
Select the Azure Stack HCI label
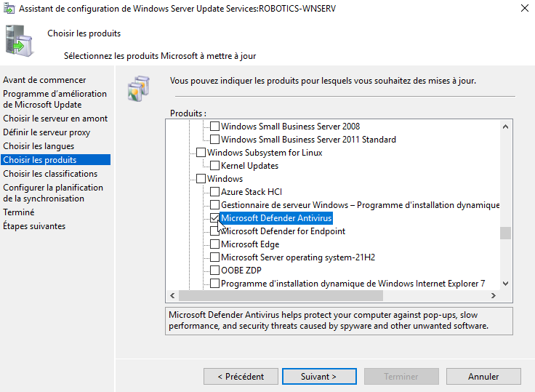(x=252, y=192)
